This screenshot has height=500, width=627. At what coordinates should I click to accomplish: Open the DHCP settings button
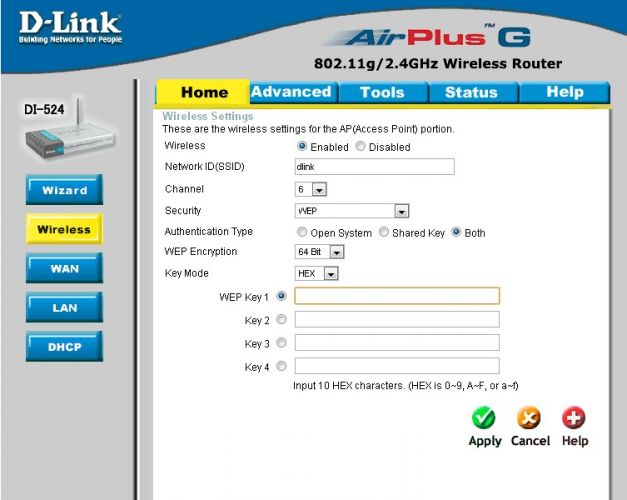point(64,347)
